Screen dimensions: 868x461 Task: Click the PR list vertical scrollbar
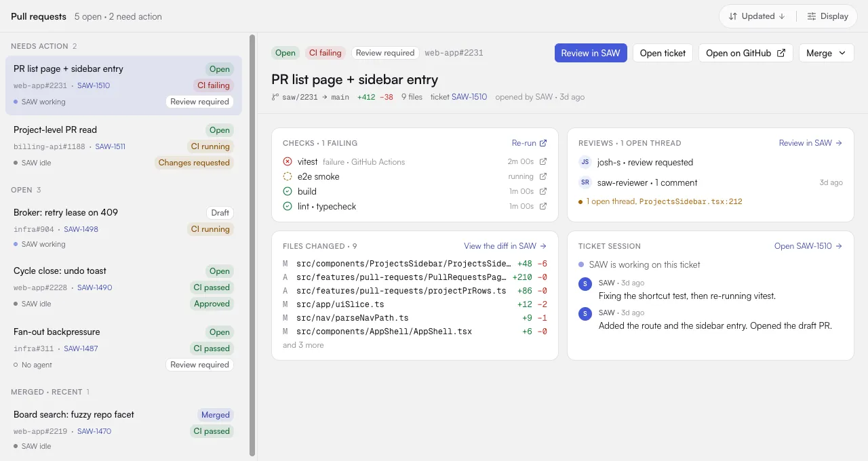[x=252, y=245]
